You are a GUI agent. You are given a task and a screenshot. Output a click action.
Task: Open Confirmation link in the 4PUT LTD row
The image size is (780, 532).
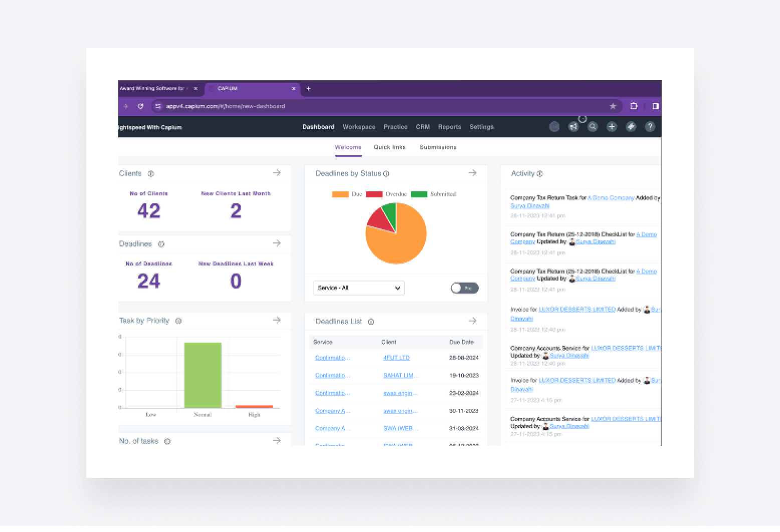(332, 358)
